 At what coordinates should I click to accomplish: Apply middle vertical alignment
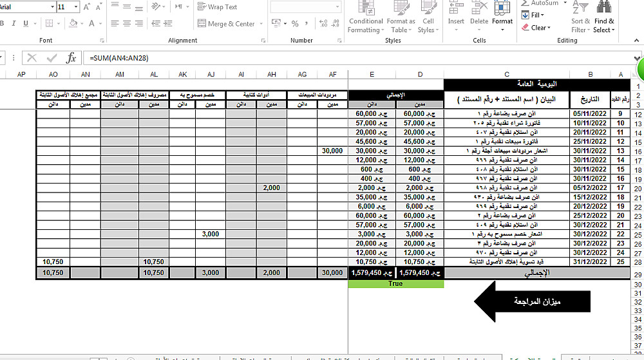tap(127, 6)
